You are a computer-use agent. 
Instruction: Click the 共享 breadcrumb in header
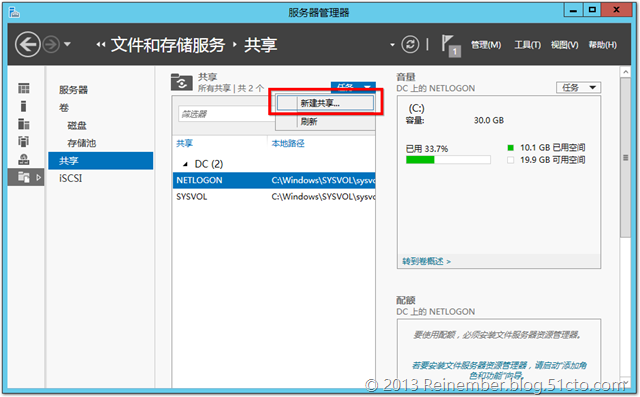(x=260, y=44)
